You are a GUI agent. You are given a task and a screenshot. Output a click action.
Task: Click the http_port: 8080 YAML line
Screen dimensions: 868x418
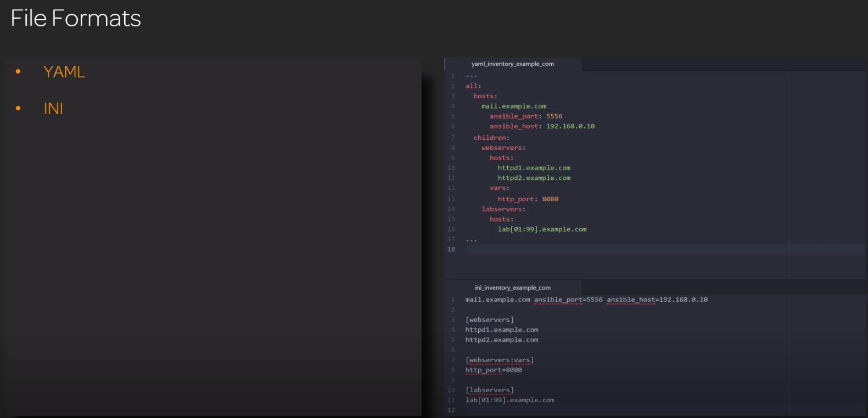point(528,199)
